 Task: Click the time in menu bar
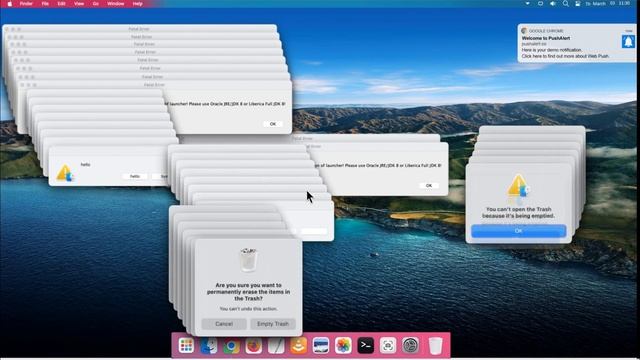coord(624,4)
